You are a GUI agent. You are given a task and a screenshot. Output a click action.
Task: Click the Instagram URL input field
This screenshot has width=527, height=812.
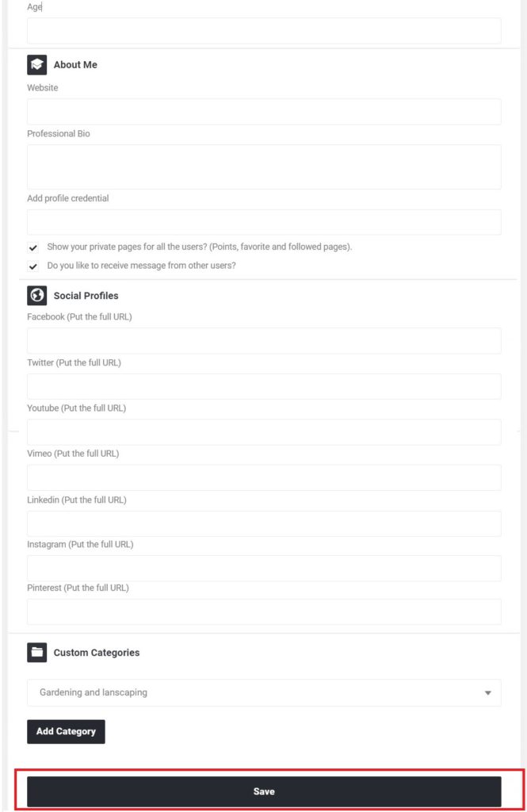(264, 568)
